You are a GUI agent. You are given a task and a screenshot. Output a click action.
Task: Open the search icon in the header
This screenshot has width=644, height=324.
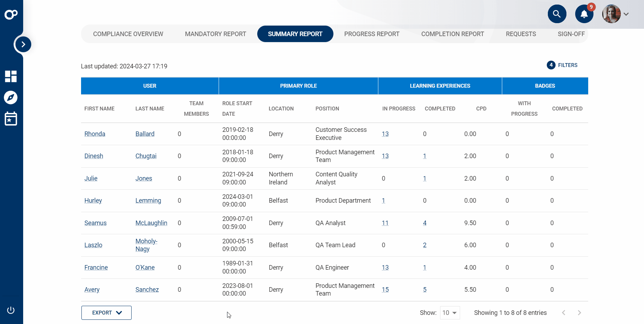[557, 14]
